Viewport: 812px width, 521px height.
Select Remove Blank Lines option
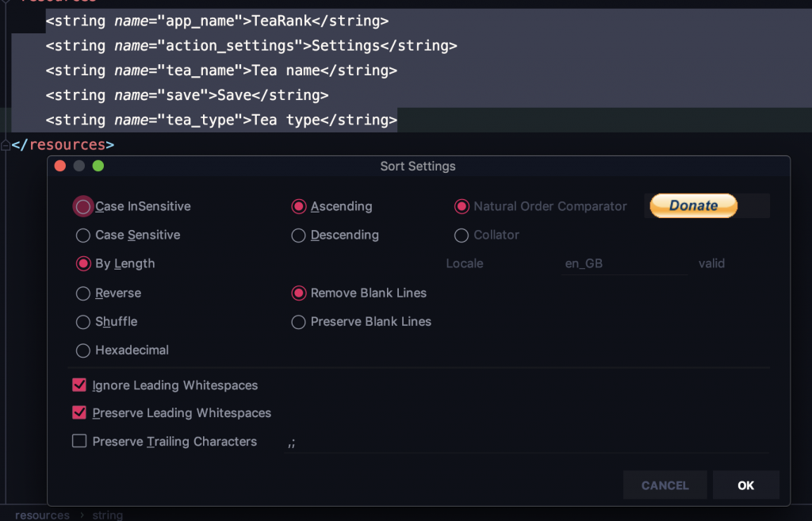tap(299, 293)
